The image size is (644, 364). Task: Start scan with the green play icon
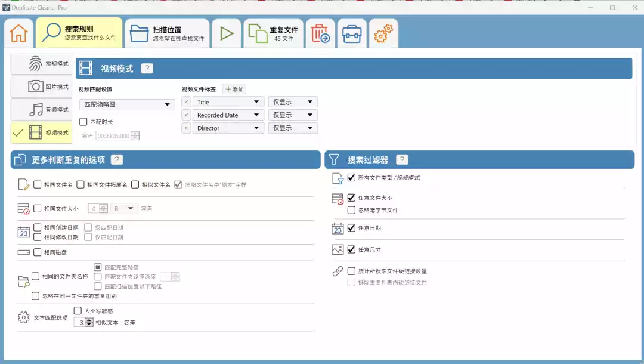(x=226, y=33)
